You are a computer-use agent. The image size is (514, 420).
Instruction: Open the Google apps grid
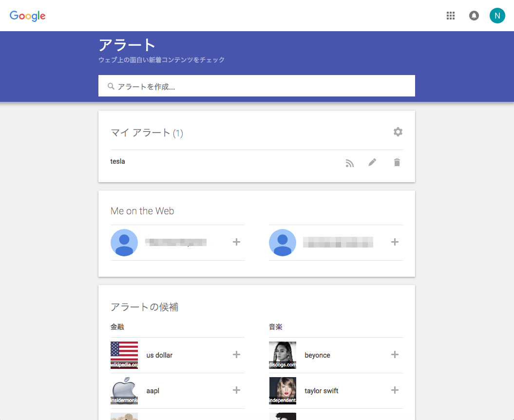click(x=450, y=16)
